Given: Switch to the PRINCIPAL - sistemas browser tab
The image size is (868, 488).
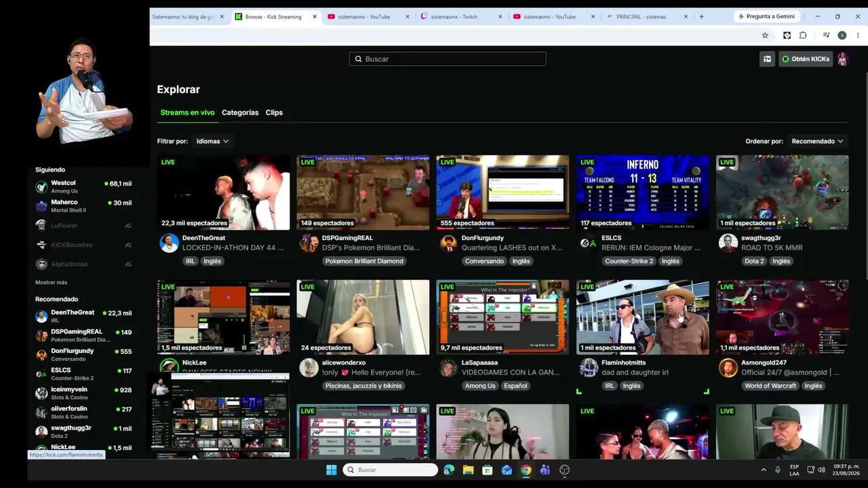Looking at the screenshot, I should point(646,16).
